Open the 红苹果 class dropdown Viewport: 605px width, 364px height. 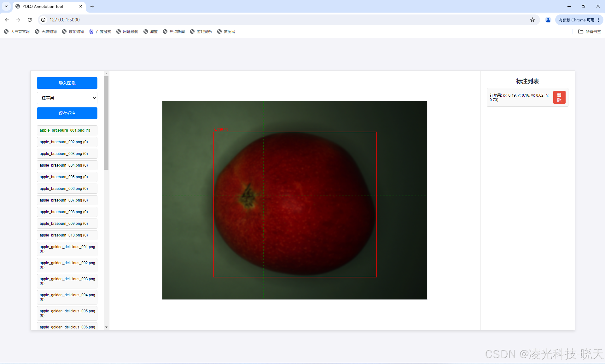(x=67, y=98)
